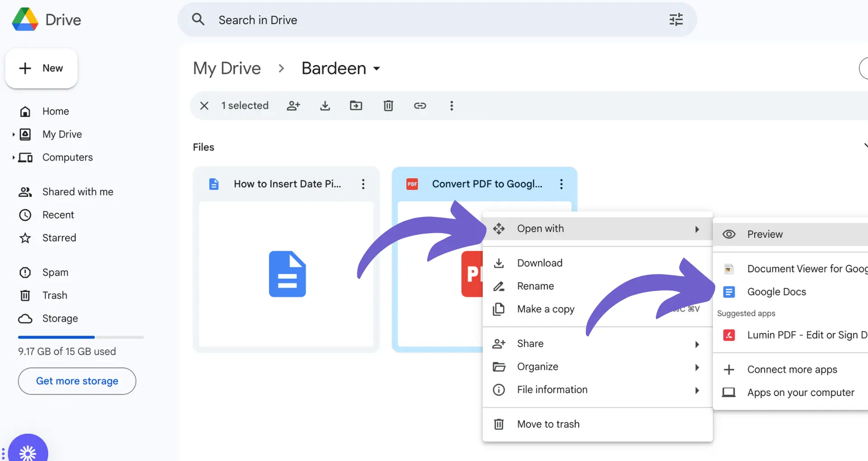
Task: Click the 9.17 GB of 15 GB used text
Action: pyautogui.click(x=67, y=352)
